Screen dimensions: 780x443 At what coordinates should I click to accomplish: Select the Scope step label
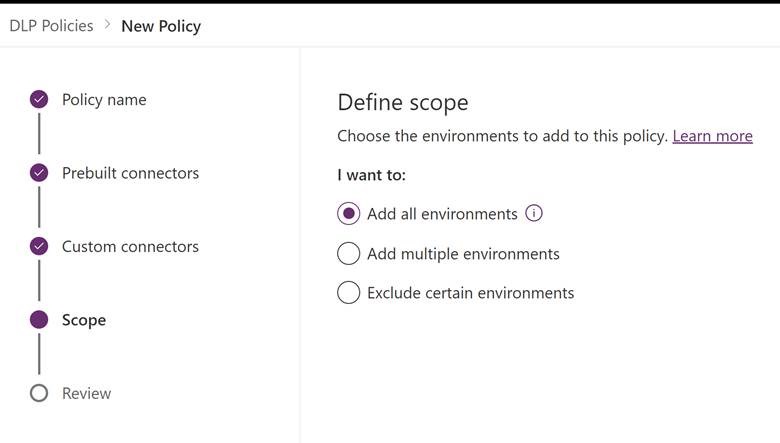[84, 320]
